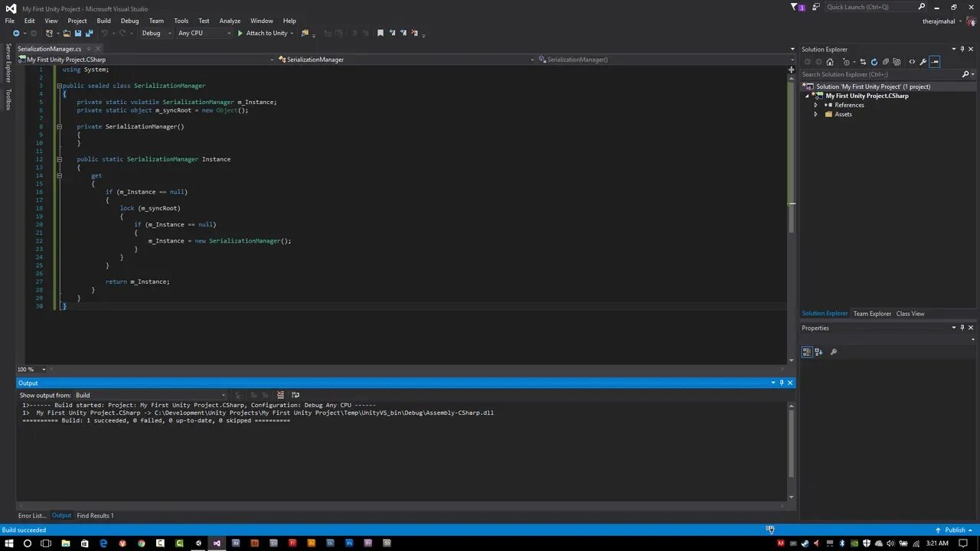Pin the Properties panel with auto-hide pin
The width and height of the screenshot is (980, 551).
(962, 328)
